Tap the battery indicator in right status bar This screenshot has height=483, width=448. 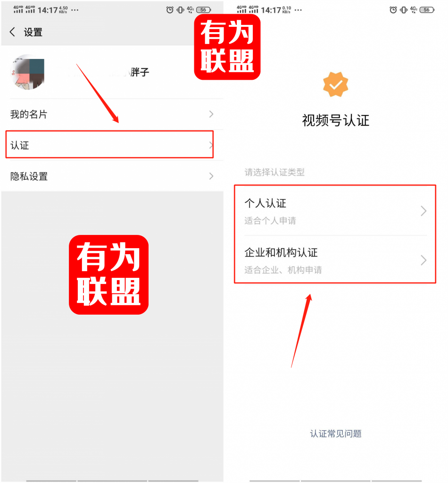click(x=427, y=10)
